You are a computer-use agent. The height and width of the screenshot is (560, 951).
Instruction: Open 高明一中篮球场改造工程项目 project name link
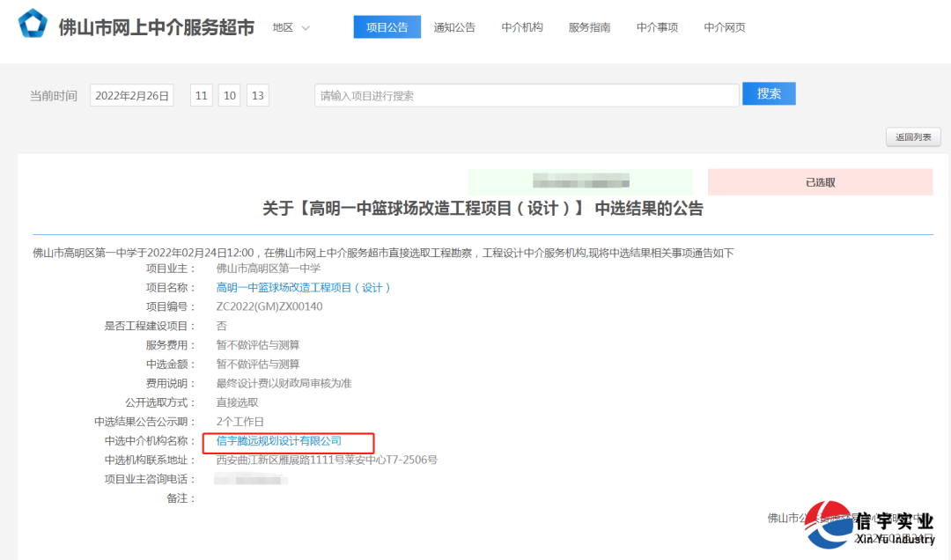pyautogui.click(x=303, y=288)
